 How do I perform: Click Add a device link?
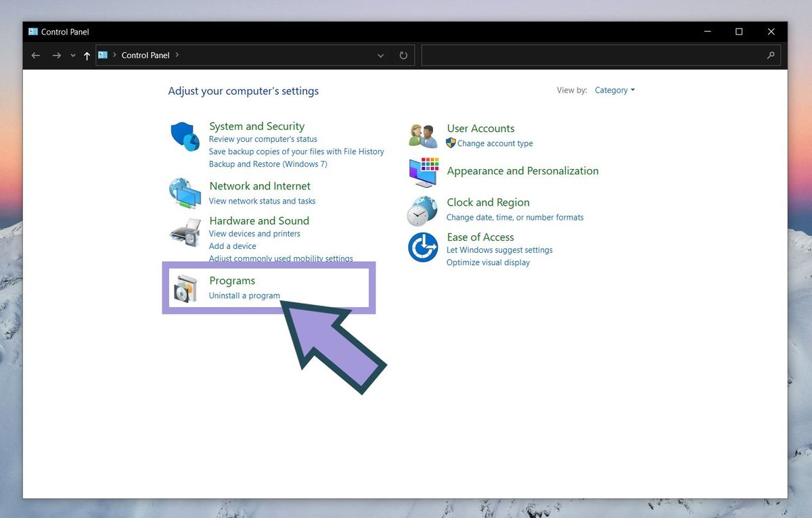232,246
